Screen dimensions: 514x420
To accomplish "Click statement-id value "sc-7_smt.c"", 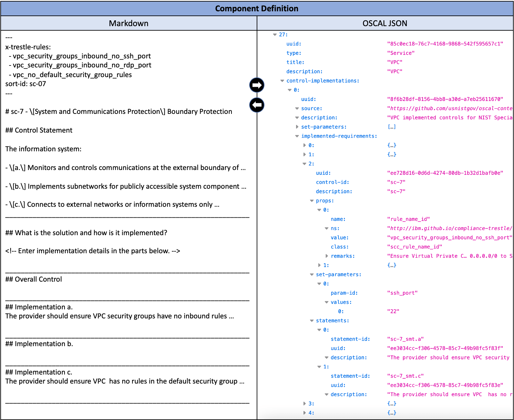I will point(405,376).
